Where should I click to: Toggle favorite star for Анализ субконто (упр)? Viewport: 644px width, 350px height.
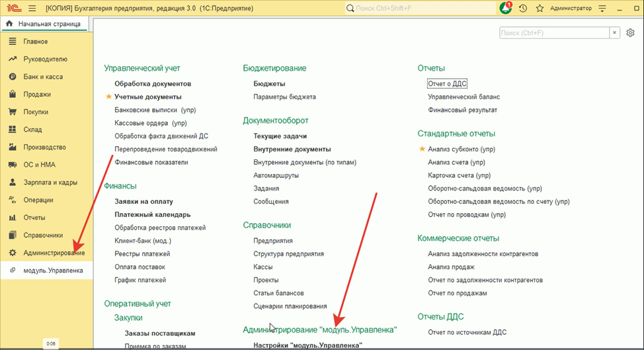click(x=422, y=149)
